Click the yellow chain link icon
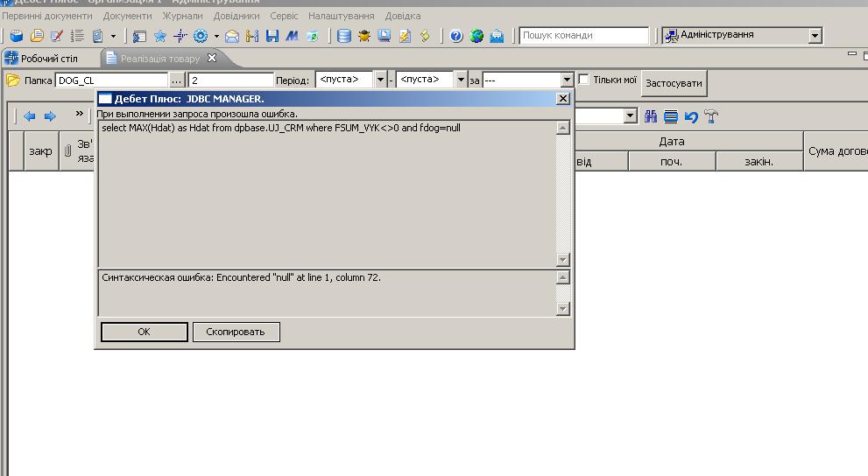Image resolution: width=868 pixels, height=476 pixels. click(425, 37)
